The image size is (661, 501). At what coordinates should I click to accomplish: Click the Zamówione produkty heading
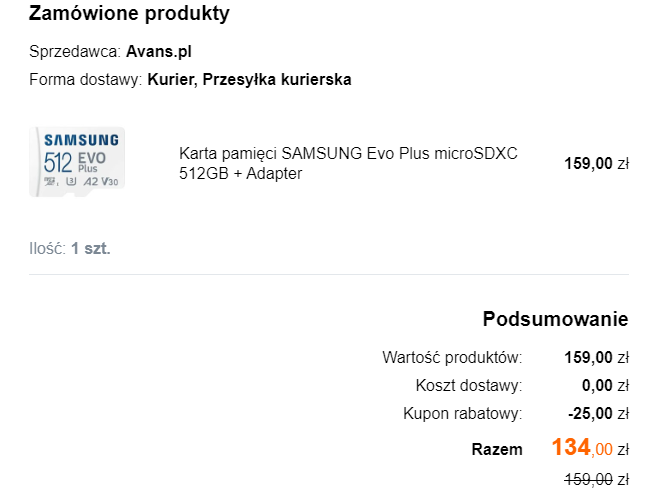(129, 13)
